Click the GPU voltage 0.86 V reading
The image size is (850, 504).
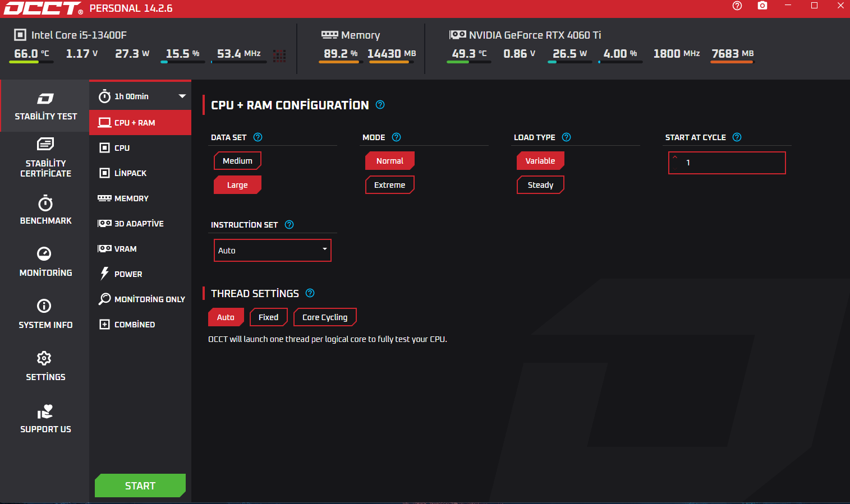520,54
